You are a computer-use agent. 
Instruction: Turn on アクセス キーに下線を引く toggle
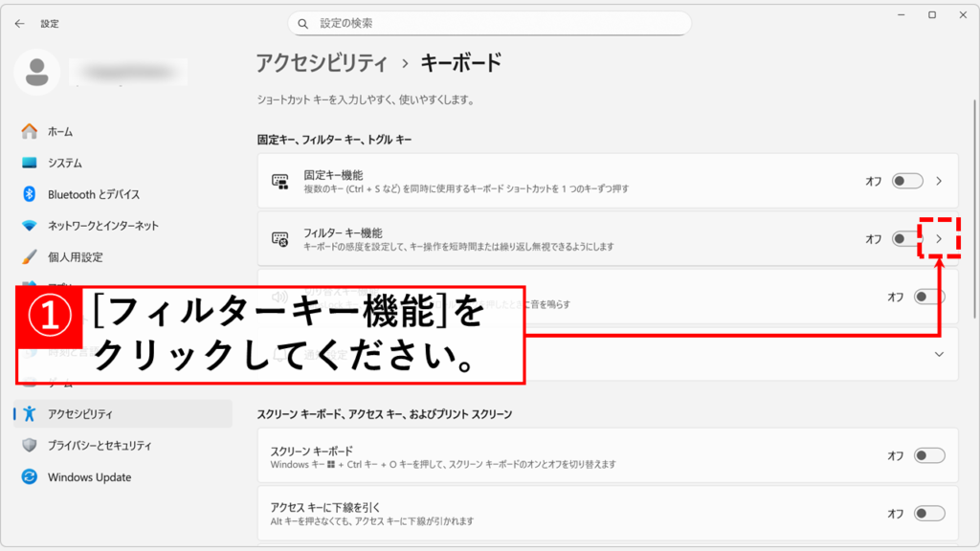929,514
